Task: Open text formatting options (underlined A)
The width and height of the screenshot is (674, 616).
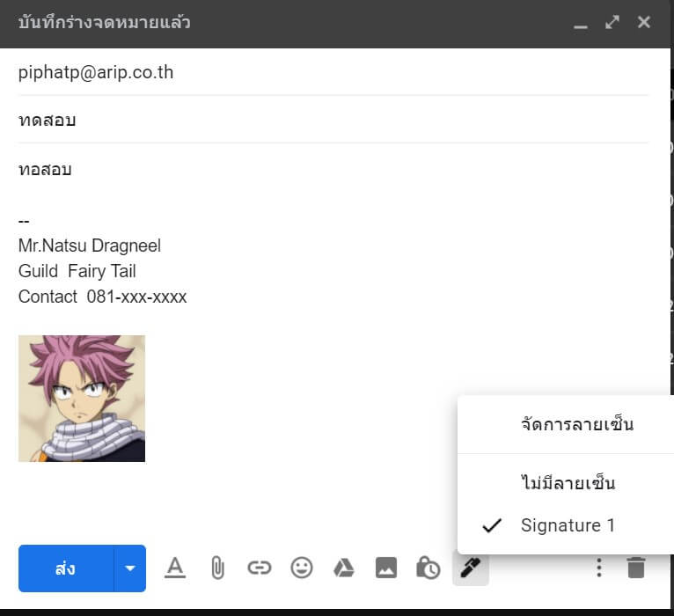Action: click(x=175, y=568)
